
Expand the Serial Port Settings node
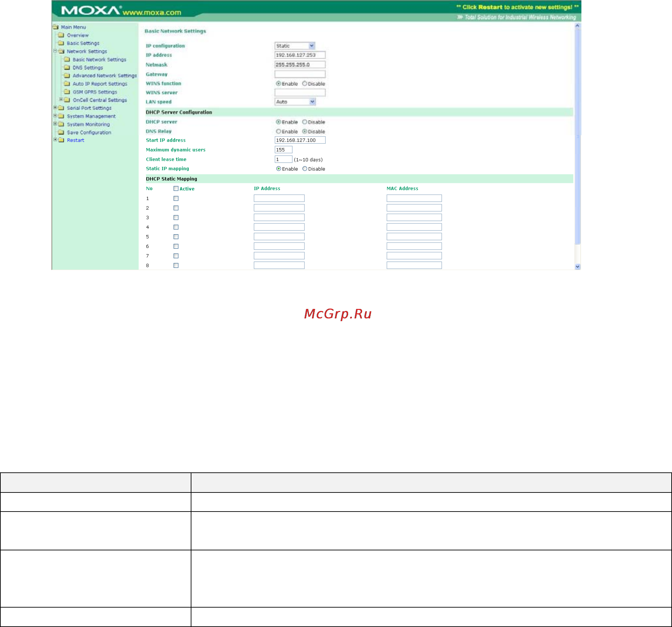point(55,108)
